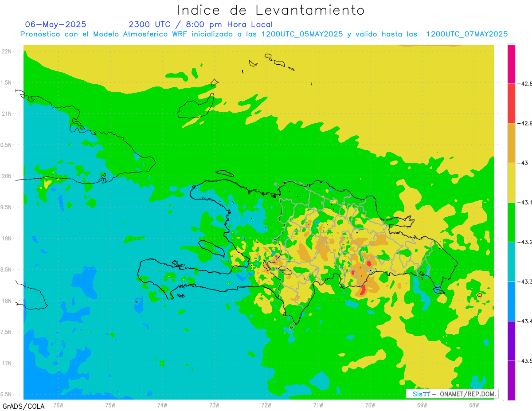The width and height of the screenshot is (532, 411).
Task: Click the '1200UTC_05MAY2025' initialization time
Action: click(x=302, y=34)
